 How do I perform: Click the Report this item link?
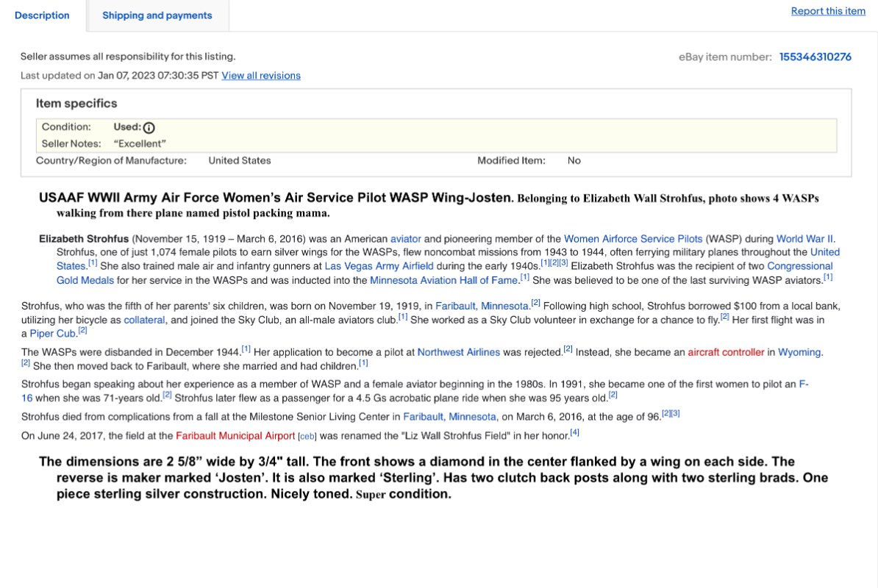coord(828,11)
